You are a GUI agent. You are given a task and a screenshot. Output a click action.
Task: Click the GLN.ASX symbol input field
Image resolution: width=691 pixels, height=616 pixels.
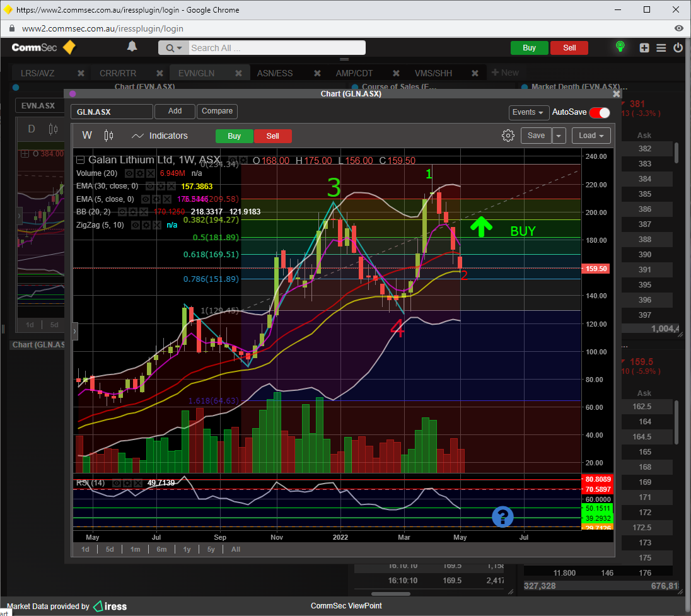pyautogui.click(x=112, y=112)
